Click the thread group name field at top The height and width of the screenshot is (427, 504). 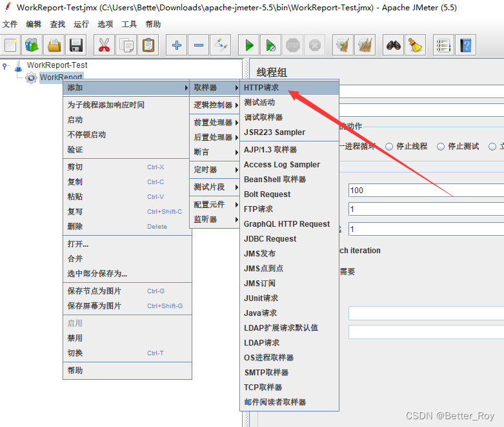coord(421,91)
